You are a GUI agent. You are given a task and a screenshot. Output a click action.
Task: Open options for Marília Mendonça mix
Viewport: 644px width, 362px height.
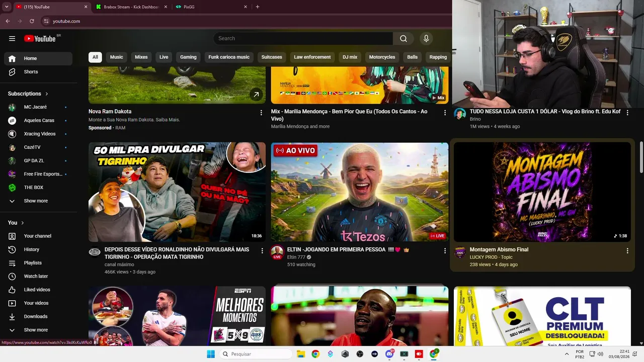(x=445, y=113)
